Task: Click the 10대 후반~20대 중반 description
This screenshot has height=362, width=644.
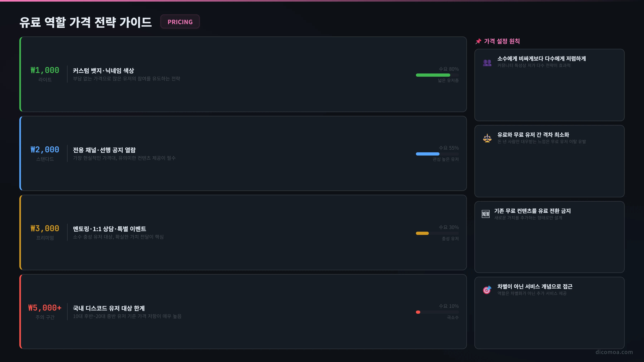Action: coord(127,316)
